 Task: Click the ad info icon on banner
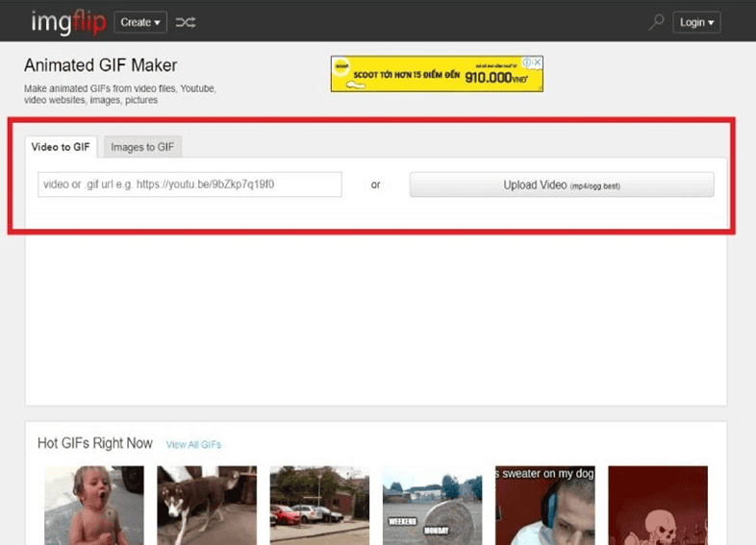point(527,62)
